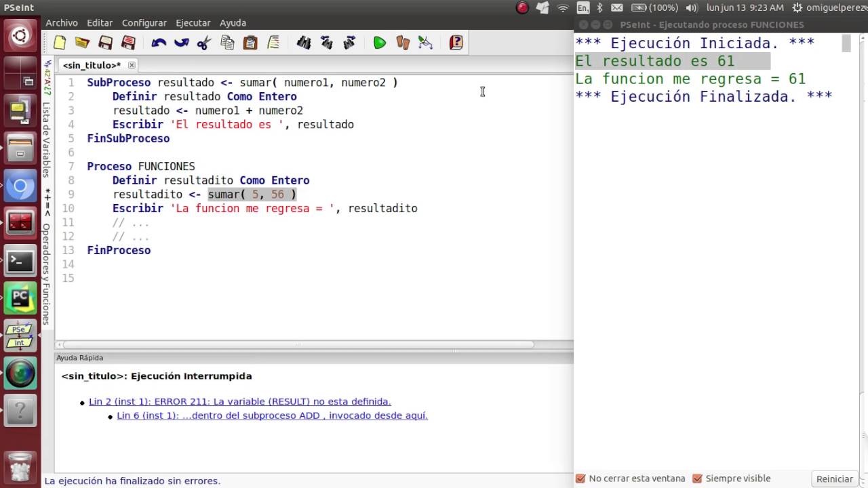Click Save As red floppy disk icon
The height and width of the screenshot is (488, 868).
tap(128, 43)
